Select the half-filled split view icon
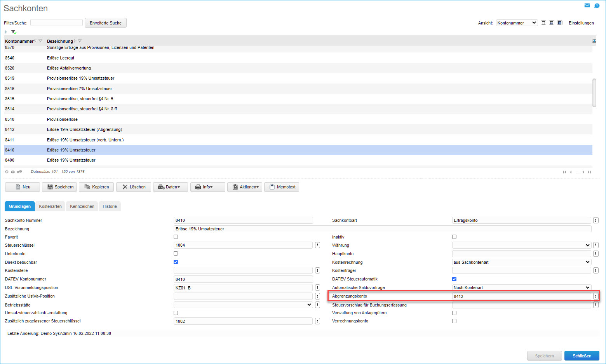Viewport: 606px width, 364px height. (552, 23)
